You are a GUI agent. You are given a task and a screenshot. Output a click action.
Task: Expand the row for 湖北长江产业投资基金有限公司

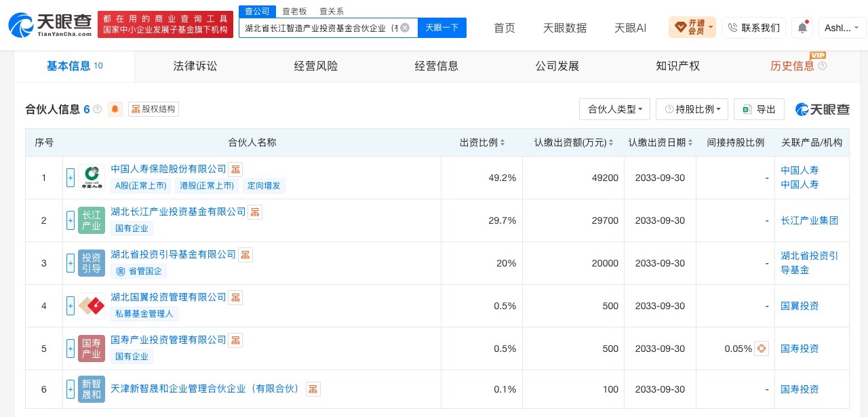pos(71,220)
